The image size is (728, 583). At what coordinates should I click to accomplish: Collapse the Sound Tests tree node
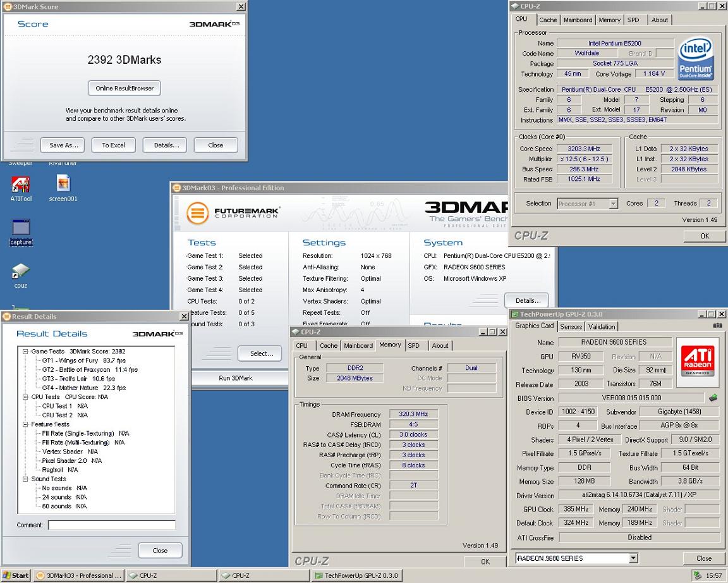25,479
